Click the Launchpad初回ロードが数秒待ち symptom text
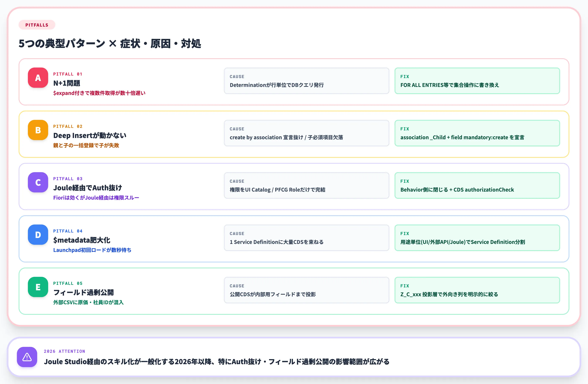Image resolution: width=588 pixels, height=384 pixels. (x=92, y=250)
